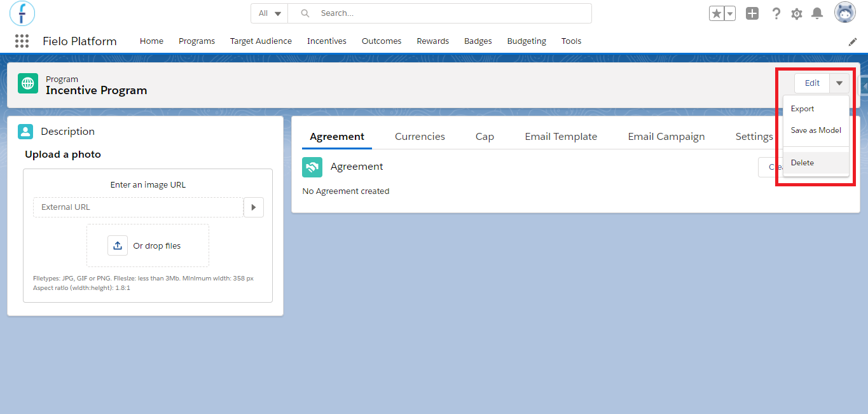Image resolution: width=868 pixels, height=414 pixels.
Task: Focus the global Search field
Action: pyautogui.click(x=439, y=13)
